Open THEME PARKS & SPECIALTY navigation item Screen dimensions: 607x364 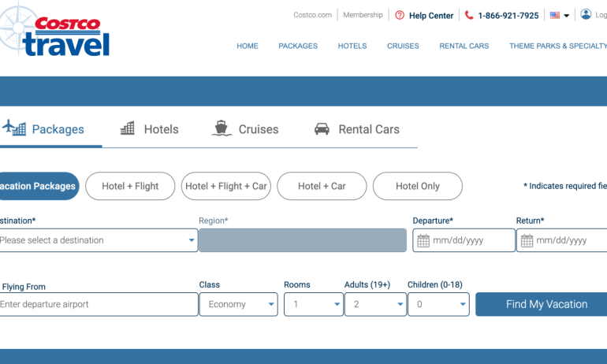point(558,46)
